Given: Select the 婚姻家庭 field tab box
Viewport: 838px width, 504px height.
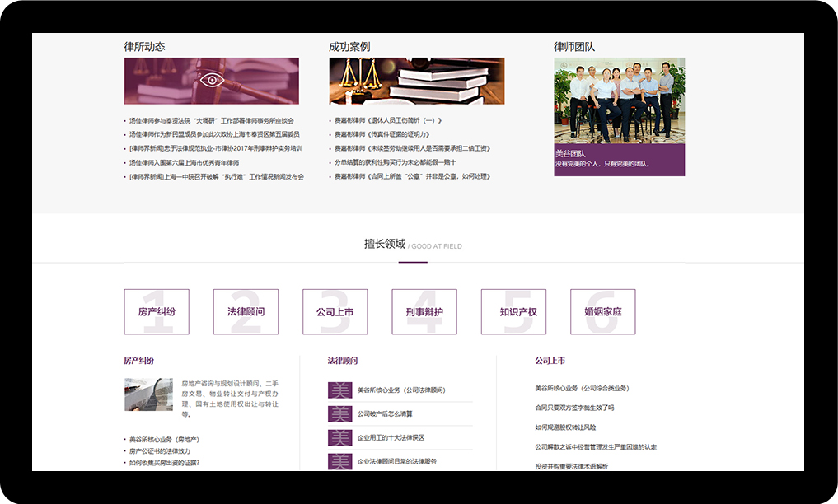Looking at the screenshot, I should tap(603, 312).
